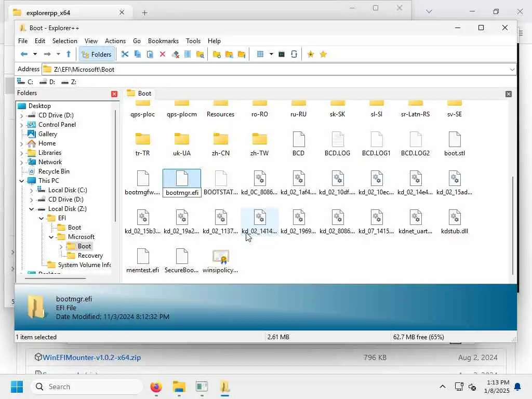Viewport: 532px width, 399px height.
Task: Cut the selected file with scissors icon
Action: click(x=125, y=54)
